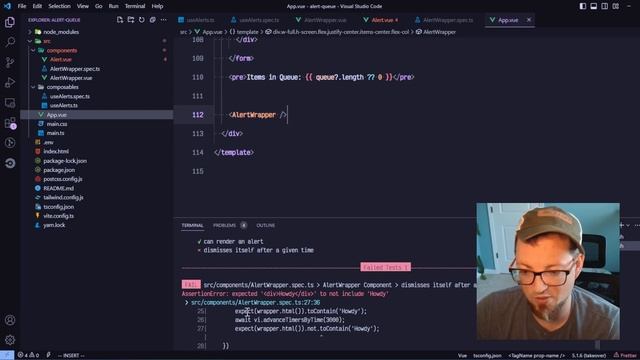Click tsconfig.json in status bar
Screen dimensions: 640x360
coord(487,356)
